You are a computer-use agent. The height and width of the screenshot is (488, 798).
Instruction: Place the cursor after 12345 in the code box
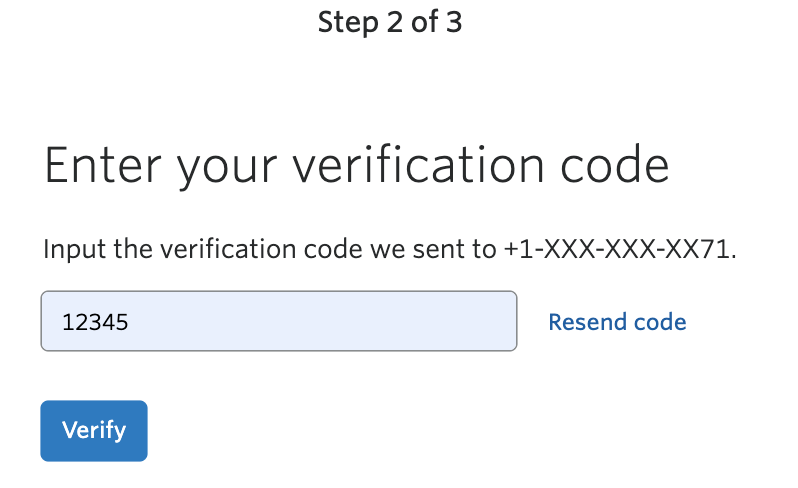click(130, 322)
